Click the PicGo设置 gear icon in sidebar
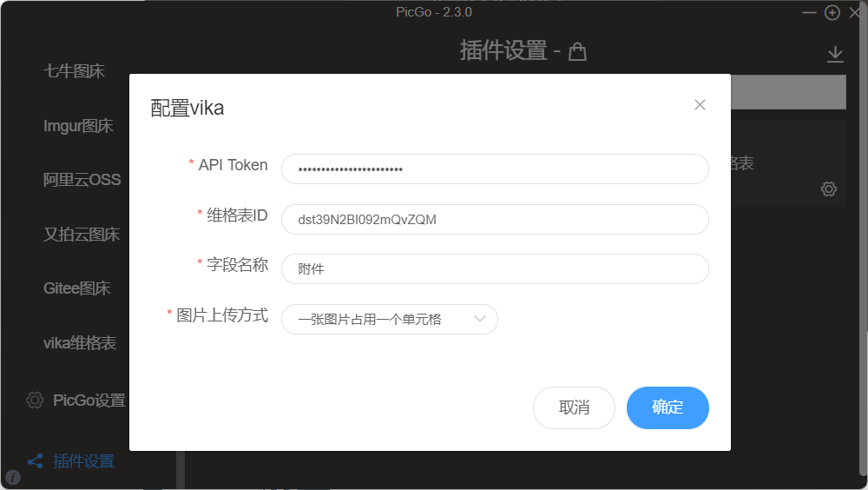 pos(35,401)
